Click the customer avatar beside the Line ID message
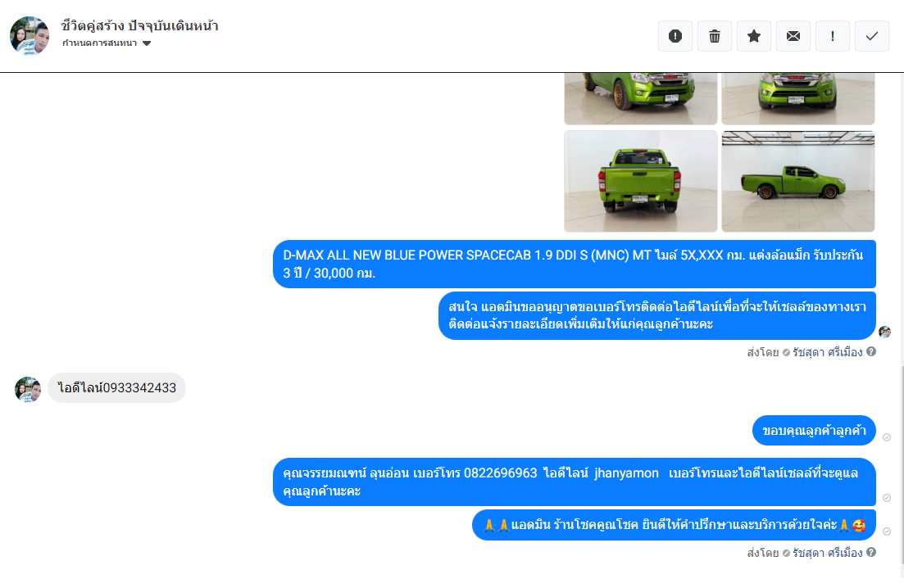 click(28, 389)
